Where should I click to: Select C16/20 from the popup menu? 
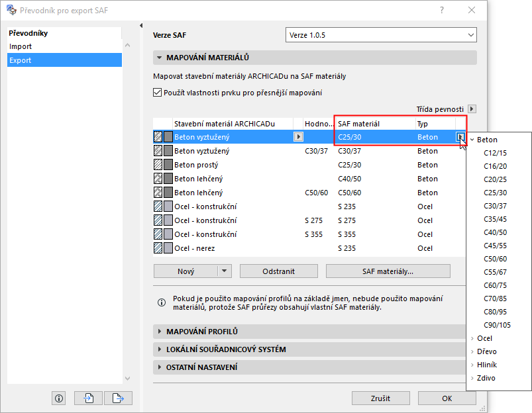(495, 166)
